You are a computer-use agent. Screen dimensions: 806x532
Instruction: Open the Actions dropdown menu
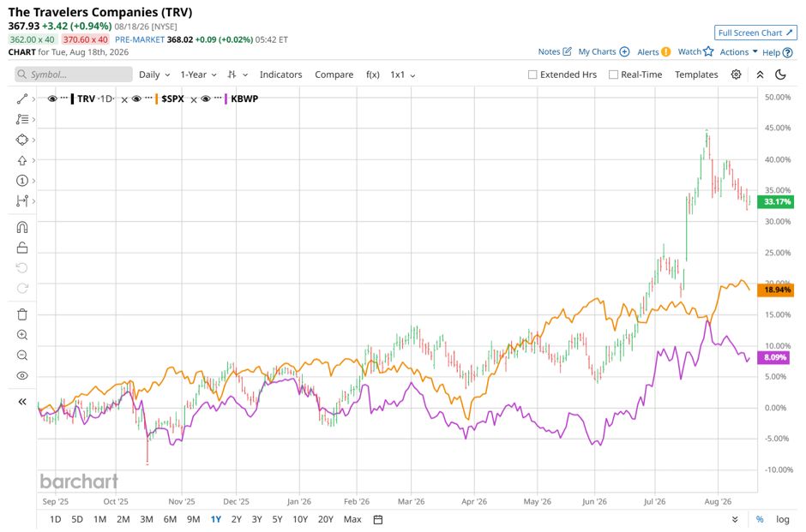738,52
